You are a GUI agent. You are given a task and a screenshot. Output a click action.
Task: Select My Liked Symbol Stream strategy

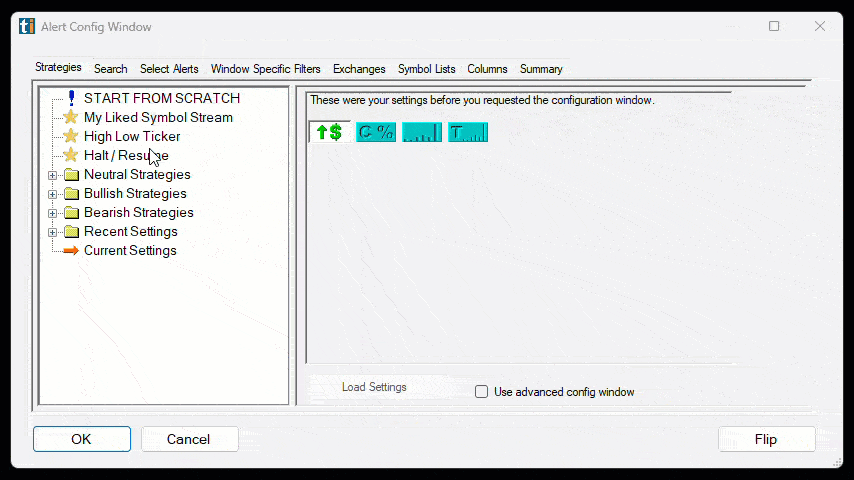click(x=158, y=117)
